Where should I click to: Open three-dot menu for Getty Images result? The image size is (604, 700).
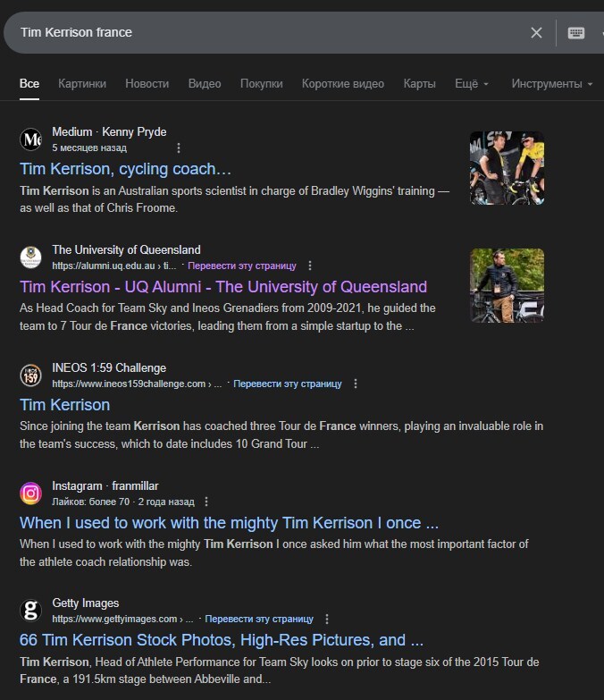coord(326,619)
